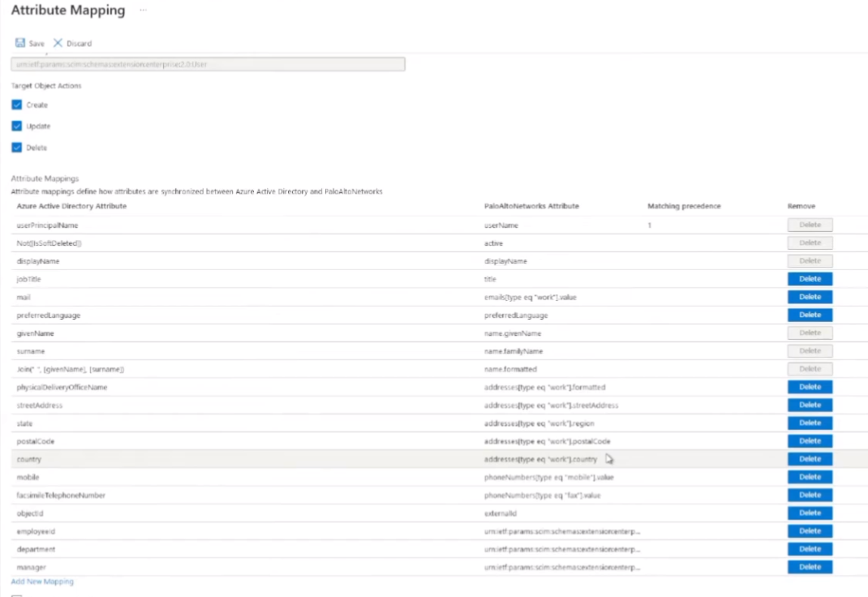Select facsimileTelephoneNumber attribute

61,495
